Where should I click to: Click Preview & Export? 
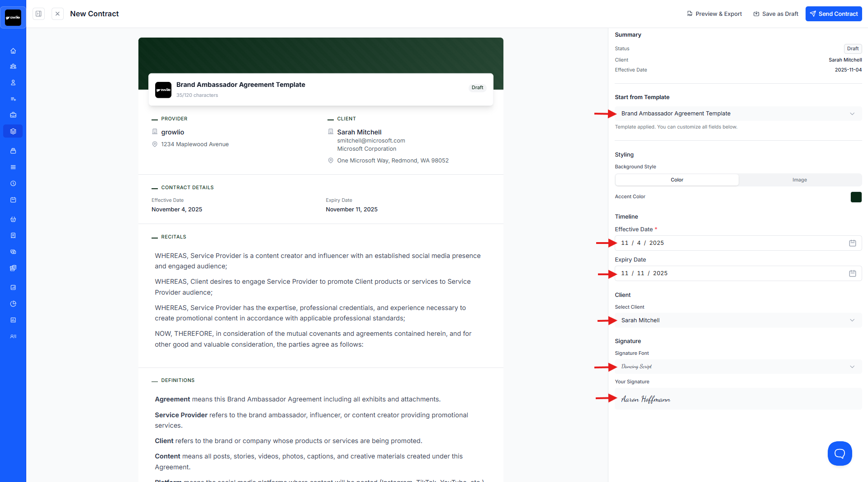point(714,14)
